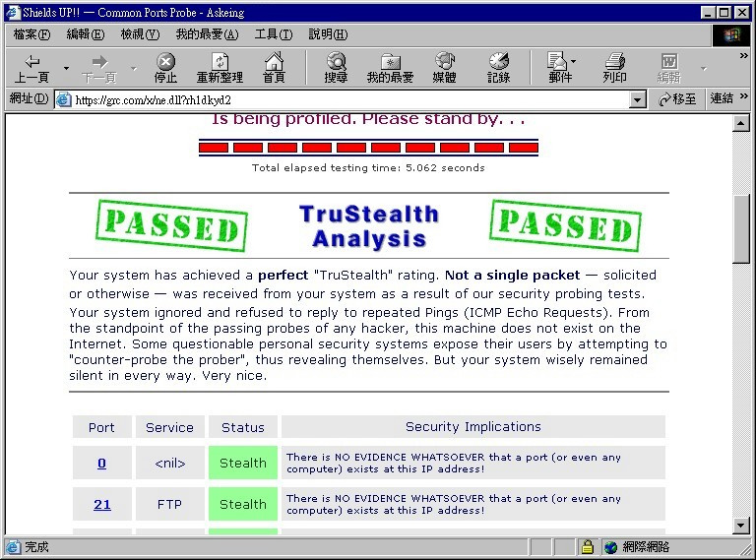The image size is (756, 560).
Task: Click the total elapsed testing time text
Action: (368, 167)
